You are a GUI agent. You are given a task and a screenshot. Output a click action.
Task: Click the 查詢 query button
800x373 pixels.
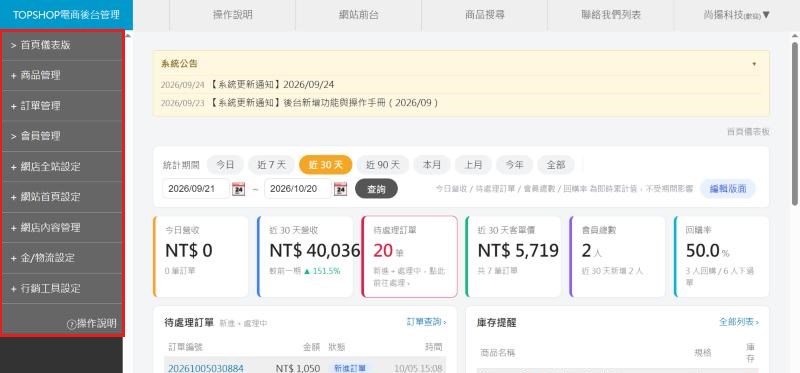coord(376,189)
